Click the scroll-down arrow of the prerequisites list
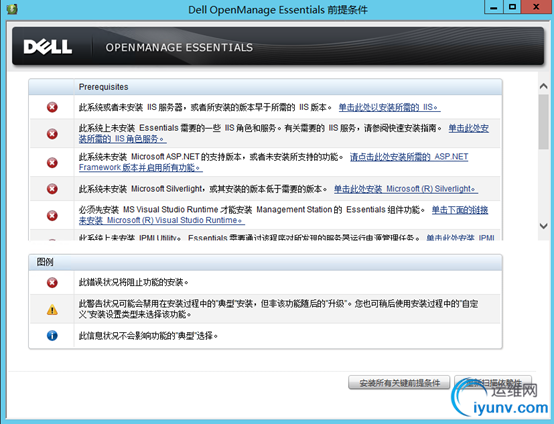This screenshot has width=554, height=424. tap(544, 226)
